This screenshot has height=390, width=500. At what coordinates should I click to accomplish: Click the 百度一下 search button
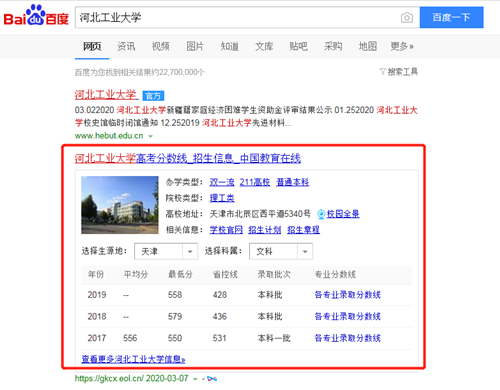click(451, 17)
